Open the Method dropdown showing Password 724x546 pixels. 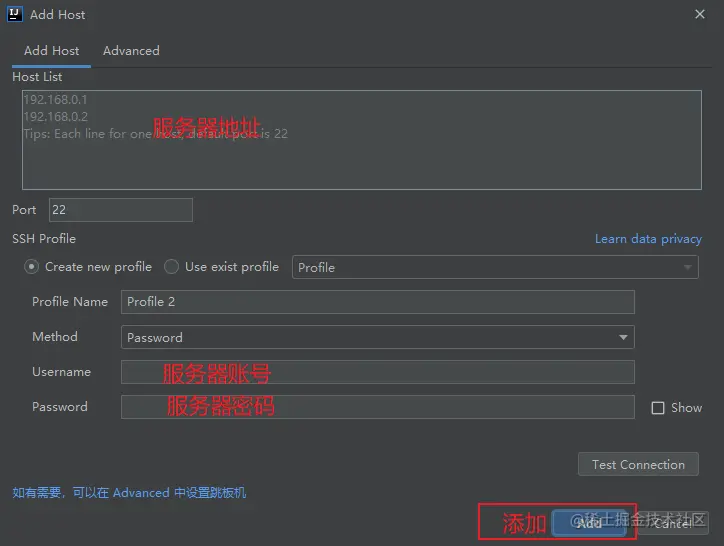click(378, 337)
